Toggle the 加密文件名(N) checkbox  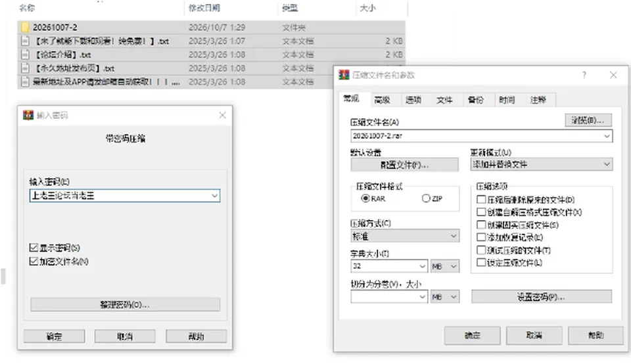point(34,262)
